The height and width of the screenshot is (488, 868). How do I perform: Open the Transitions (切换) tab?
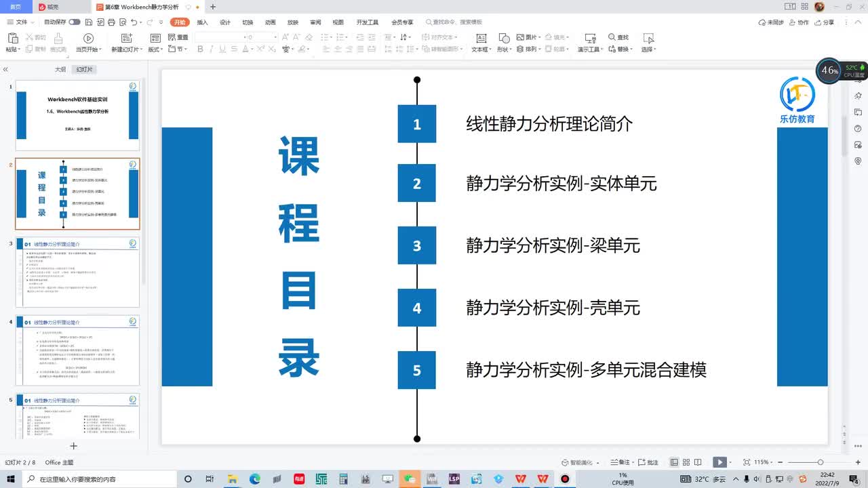248,22
